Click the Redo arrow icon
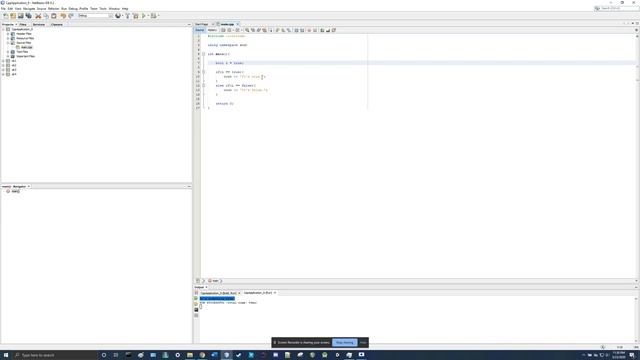 coord(71,16)
